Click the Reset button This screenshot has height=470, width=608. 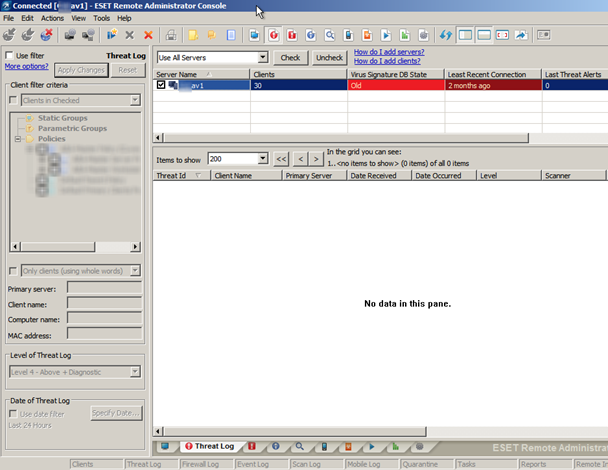[x=128, y=70]
